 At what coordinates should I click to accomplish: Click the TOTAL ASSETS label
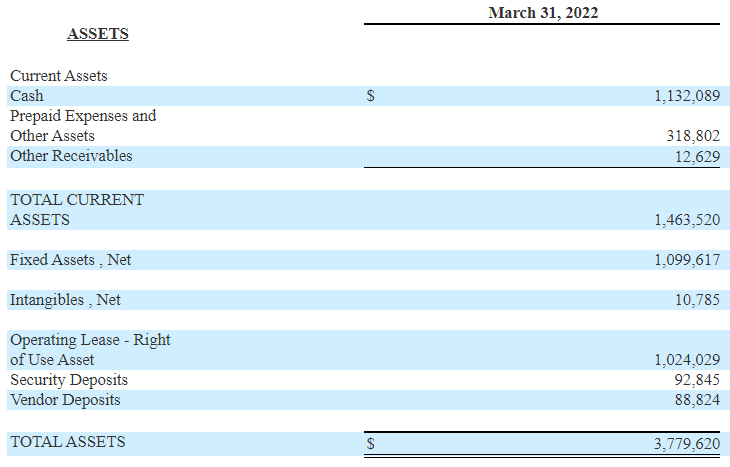click(68, 441)
